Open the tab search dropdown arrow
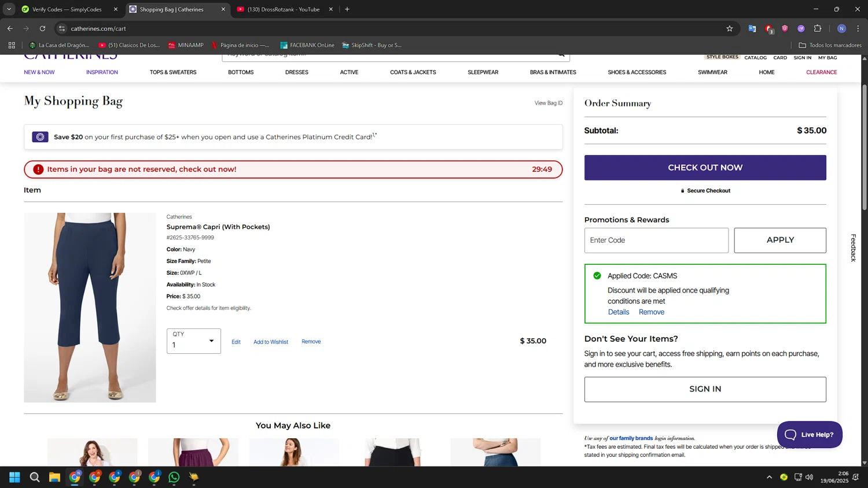This screenshot has width=868, height=488. pos(9,9)
